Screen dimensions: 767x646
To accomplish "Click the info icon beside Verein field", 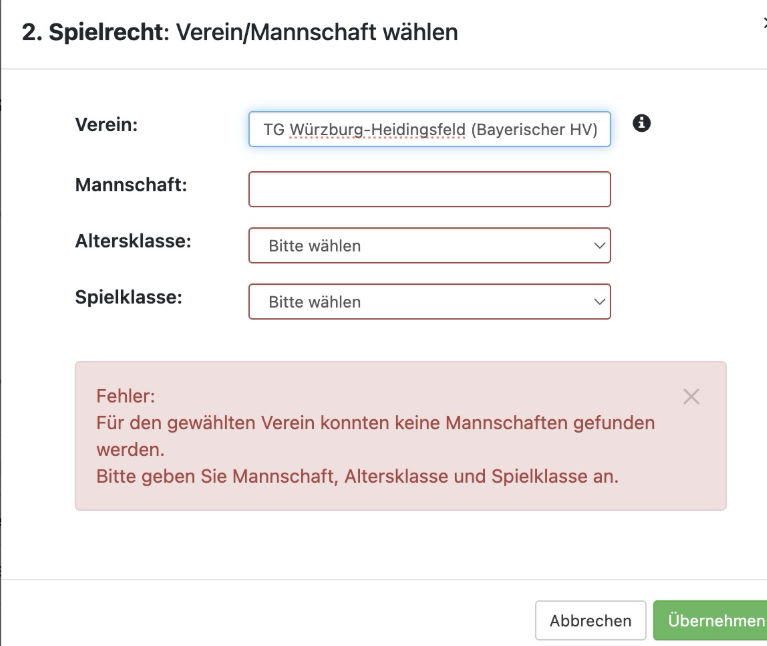I will click(x=641, y=123).
